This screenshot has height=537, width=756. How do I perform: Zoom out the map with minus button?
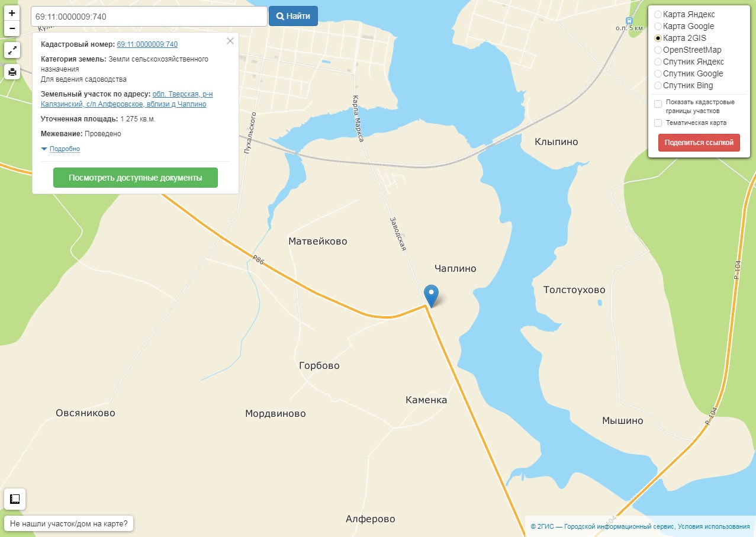point(12,28)
